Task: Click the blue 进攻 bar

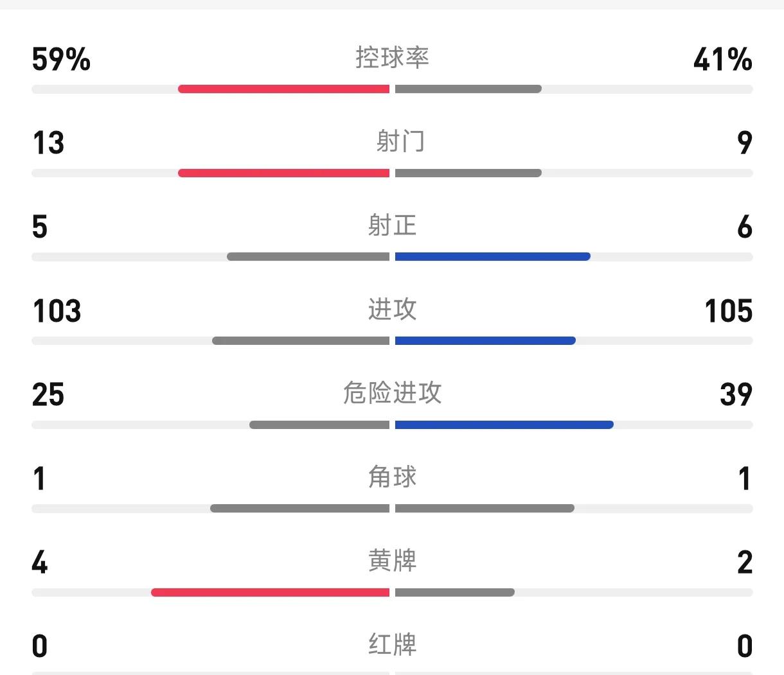Action: 485,340
